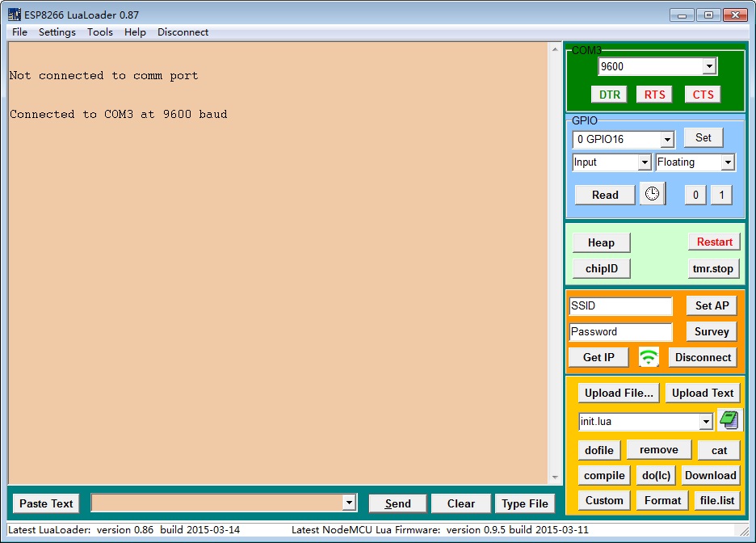The image size is (756, 543).
Task: Click the Set AP button
Action: (711, 305)
